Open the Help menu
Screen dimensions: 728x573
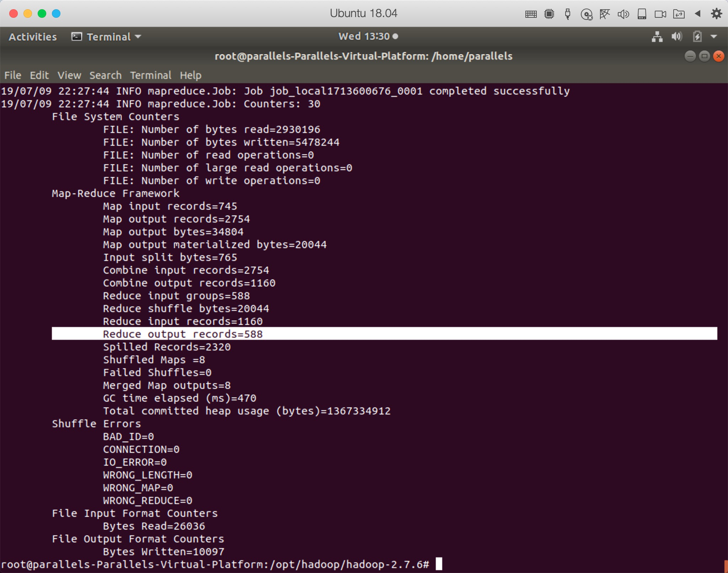click(x=191, y=75)
